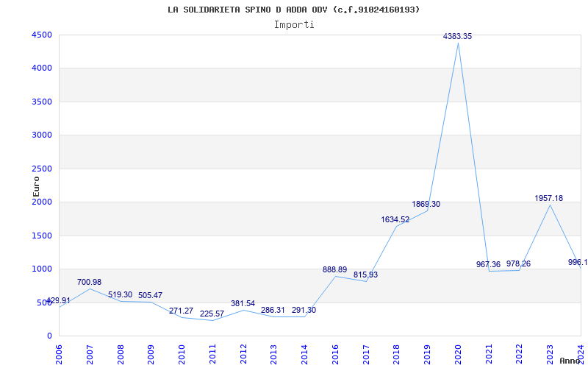Click the Importi subtitle
The height and width of the screenshot is (368, 588).
point(294,25)
